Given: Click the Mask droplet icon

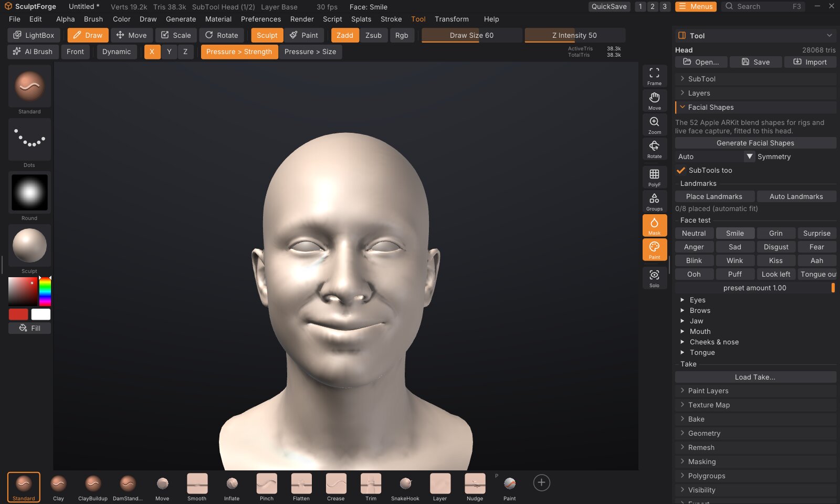Looking at the screenshot, I should [x=654, y=226].
